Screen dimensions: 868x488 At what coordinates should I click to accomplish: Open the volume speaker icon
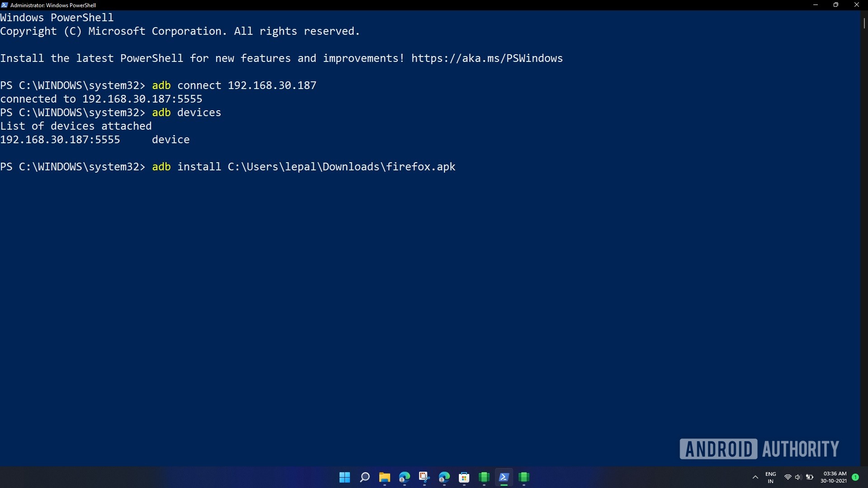click(798, 477)
